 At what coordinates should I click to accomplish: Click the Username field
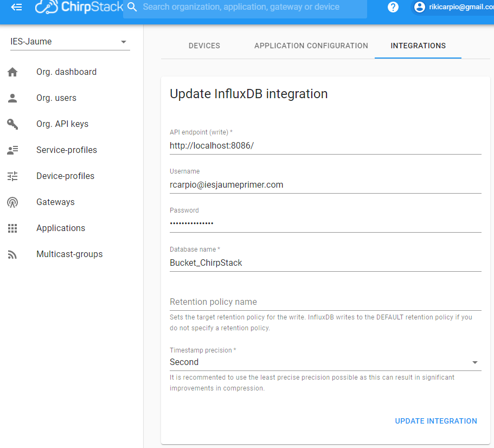point(325,185)
